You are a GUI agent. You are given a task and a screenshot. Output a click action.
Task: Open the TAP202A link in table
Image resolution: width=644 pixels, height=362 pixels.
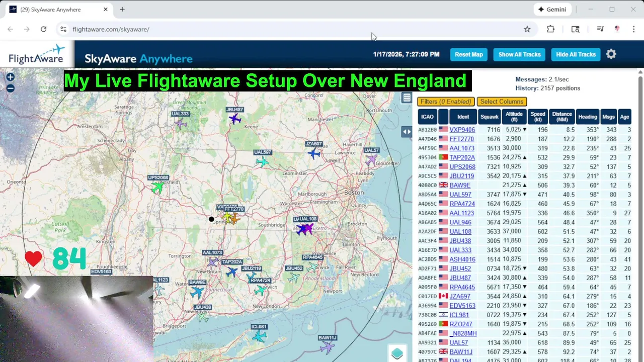point(462,157)
